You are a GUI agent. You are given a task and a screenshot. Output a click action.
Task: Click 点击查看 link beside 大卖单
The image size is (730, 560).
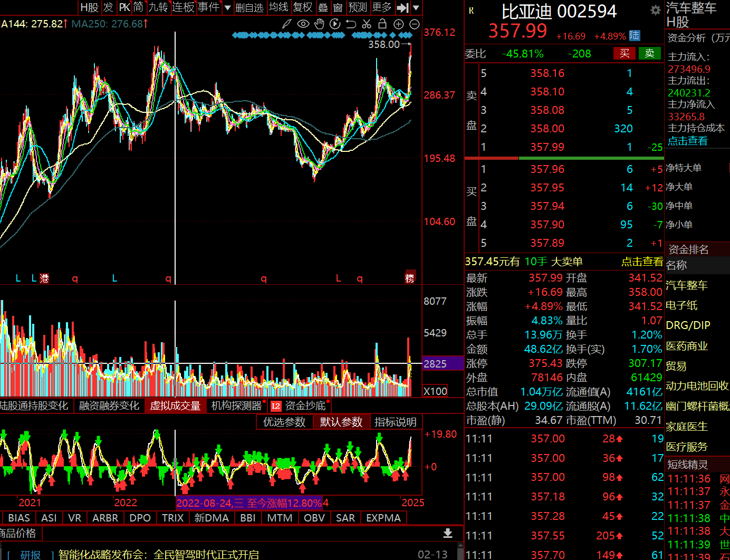point(642,262)
